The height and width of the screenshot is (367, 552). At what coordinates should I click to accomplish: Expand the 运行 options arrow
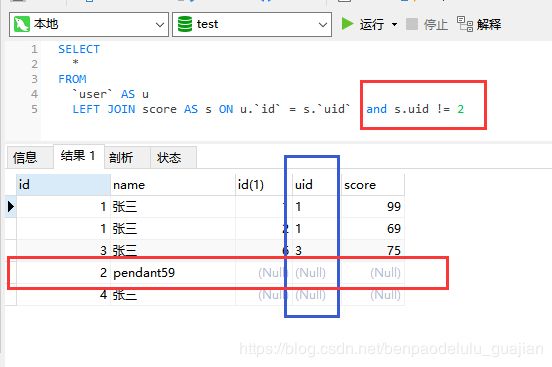tap(394, 24)
